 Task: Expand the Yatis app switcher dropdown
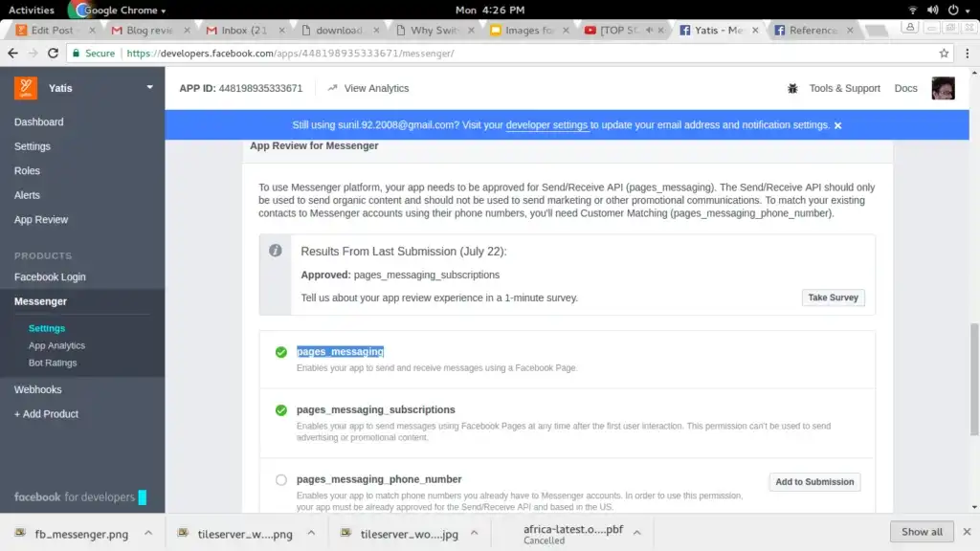[149, 88]
